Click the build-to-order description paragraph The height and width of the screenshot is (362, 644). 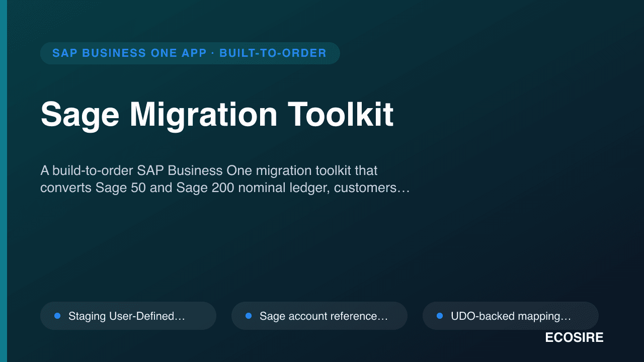tap(225, 179)
